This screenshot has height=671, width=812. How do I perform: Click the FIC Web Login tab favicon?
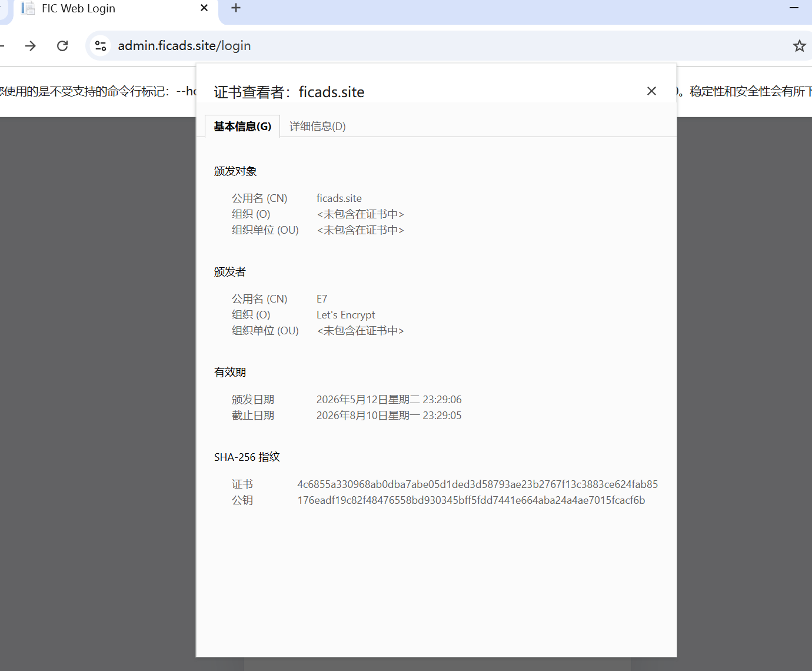coord(28,8)
